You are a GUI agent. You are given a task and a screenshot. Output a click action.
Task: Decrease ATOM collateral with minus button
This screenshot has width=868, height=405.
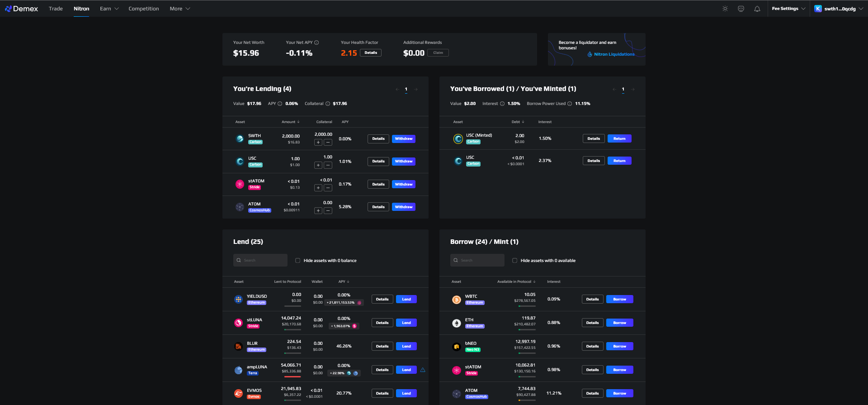[x=328, y=210]
